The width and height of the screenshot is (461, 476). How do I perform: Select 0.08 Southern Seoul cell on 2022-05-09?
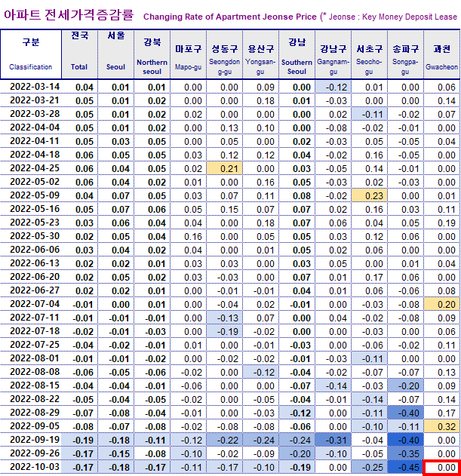297,195
